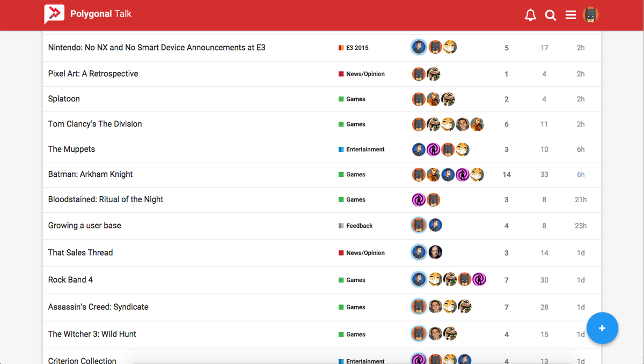
Task: Click views count 28 on Assassin's Creed row
Action: pyautogui.click(x=544, y=307)
